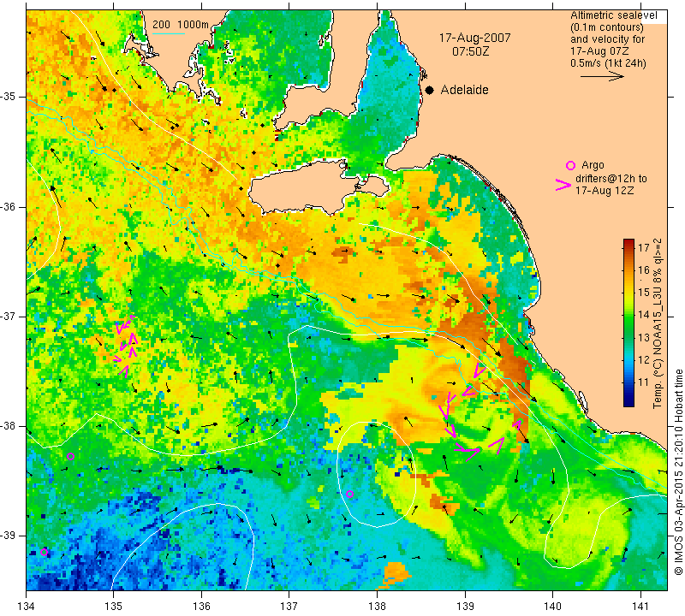Click longitude axis label 141
The height and width of the screenshot is (616, 685).
(640, 606)
